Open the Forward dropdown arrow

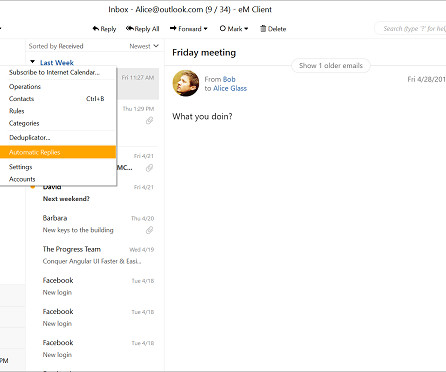click(205, 29)
